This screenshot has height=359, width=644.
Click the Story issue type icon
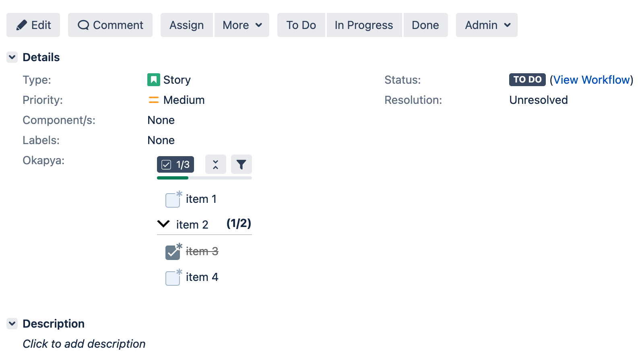[x=153, y=80]
